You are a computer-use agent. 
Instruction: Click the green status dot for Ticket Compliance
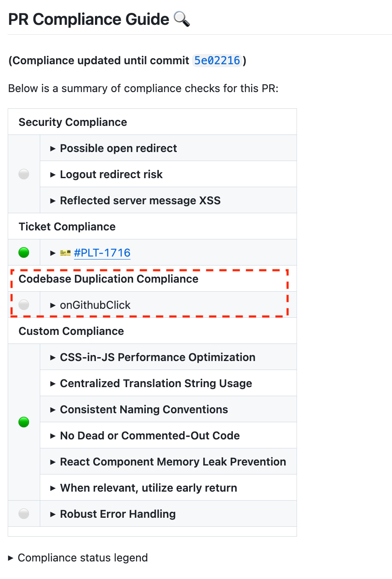[24, 253]
